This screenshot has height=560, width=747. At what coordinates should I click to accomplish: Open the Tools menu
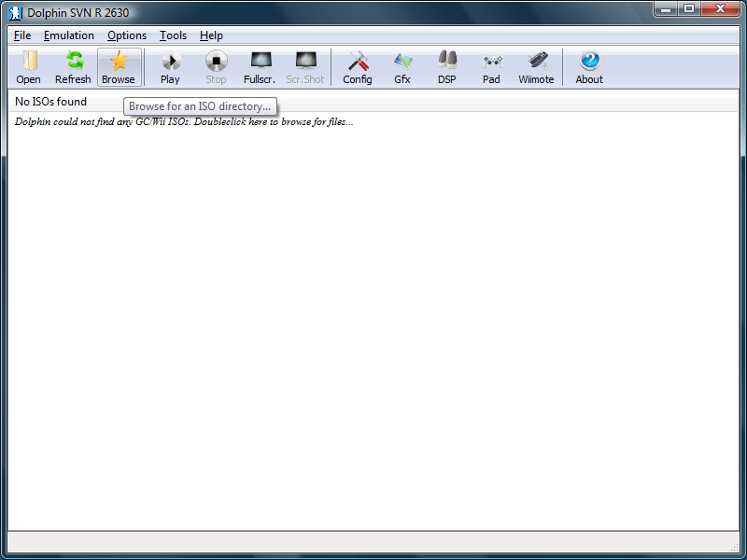click(x=173, y=35)
